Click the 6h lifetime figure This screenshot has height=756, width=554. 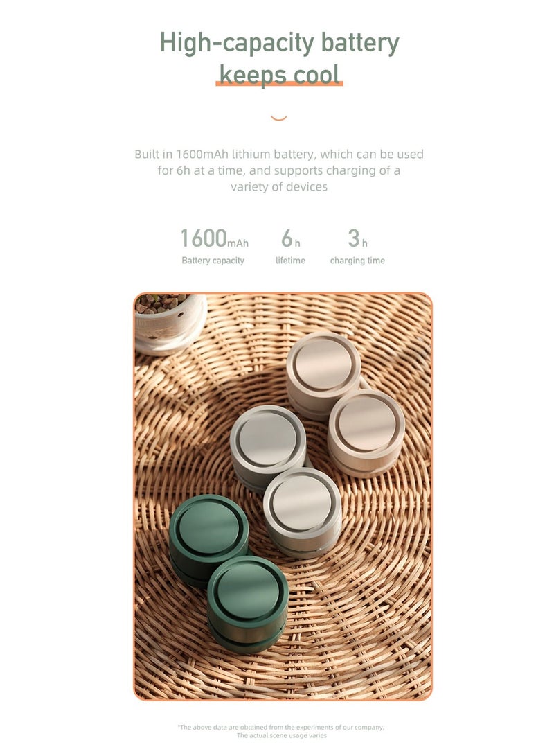click(x=290, y=238)
